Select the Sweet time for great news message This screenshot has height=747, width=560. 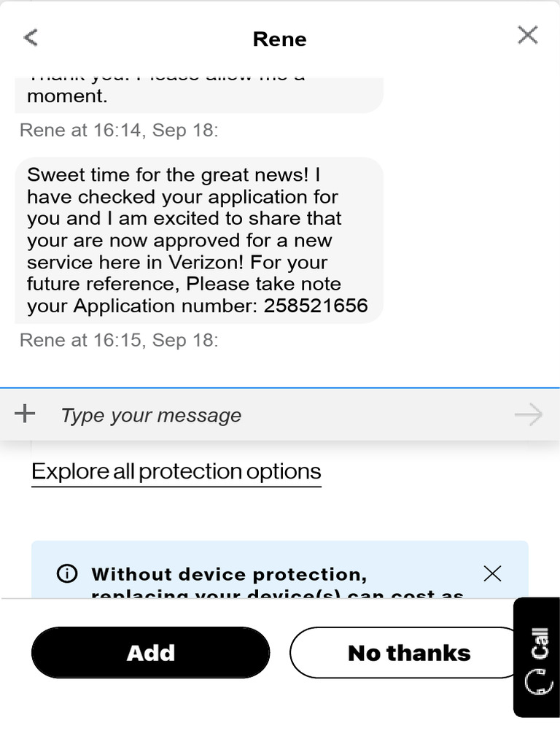coord(199,240)
